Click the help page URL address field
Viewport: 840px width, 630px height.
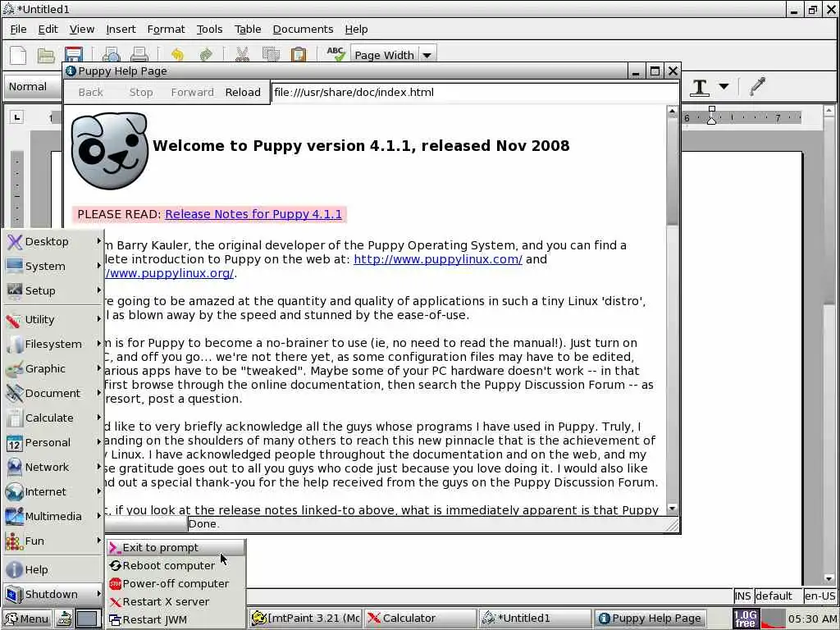(474, 92)
